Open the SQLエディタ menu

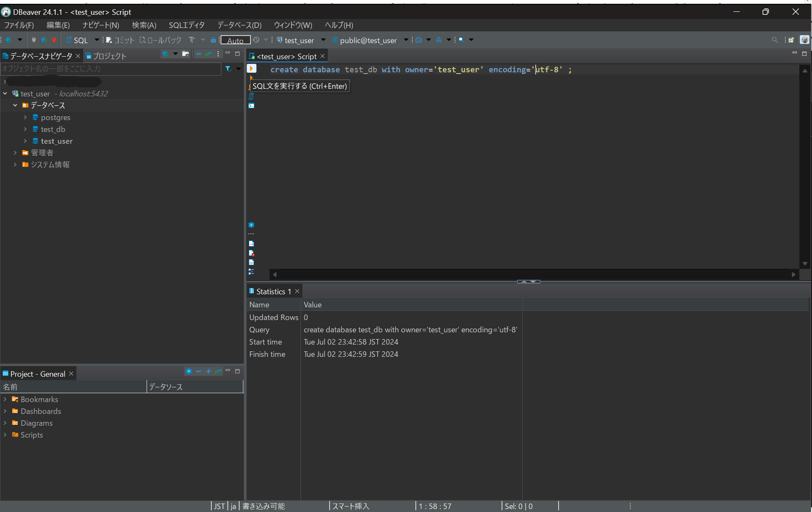186,25
